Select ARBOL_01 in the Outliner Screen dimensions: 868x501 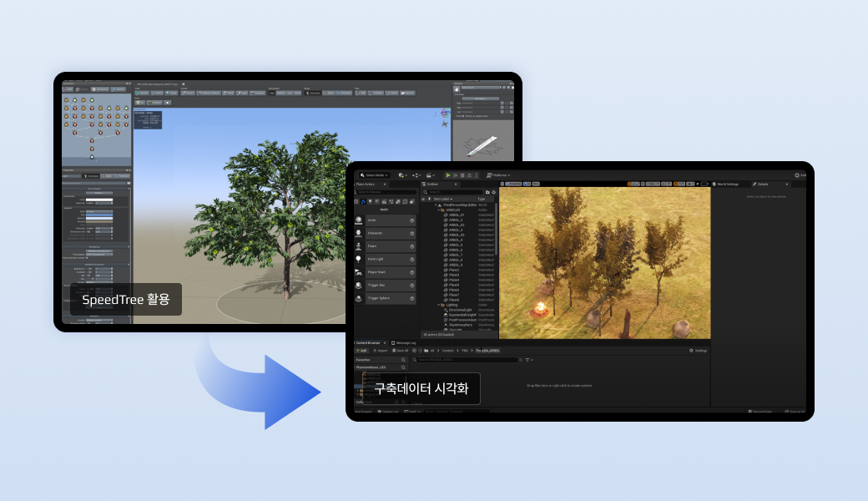click(457, 215)
